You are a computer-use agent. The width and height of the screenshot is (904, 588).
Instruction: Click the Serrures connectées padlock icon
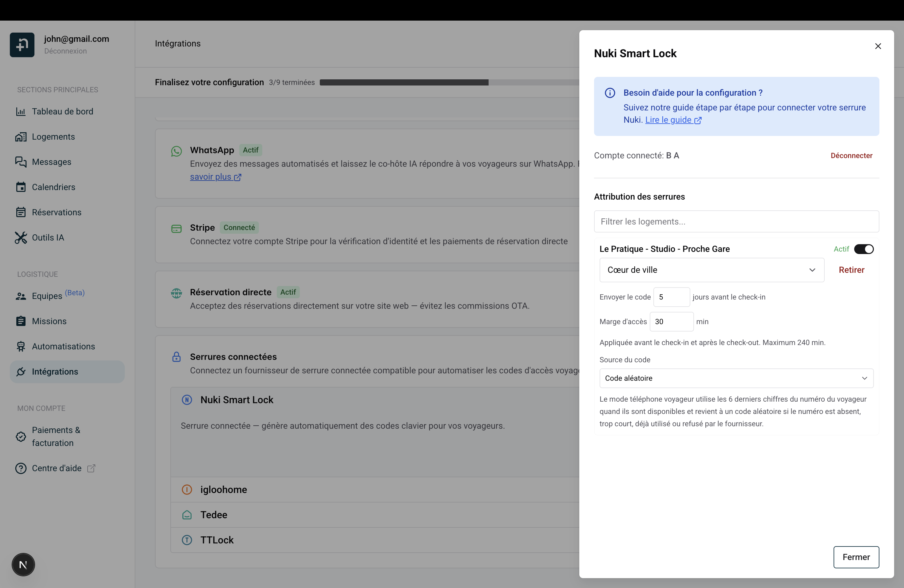tap(176, 357)
